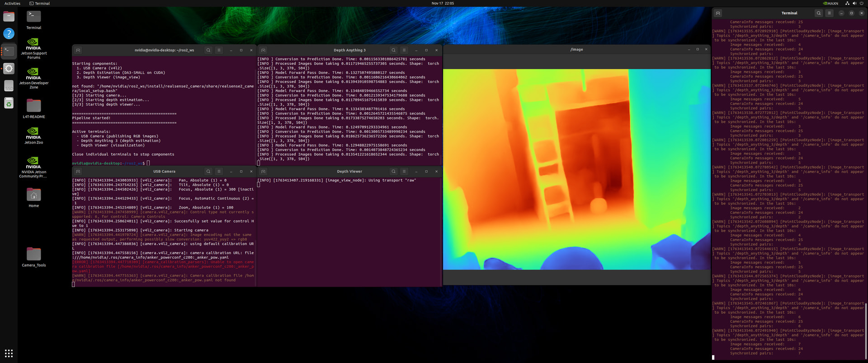This screenshot has width=868, height=363.
Task: Click the NVIDIA MAXN power mode indicator
Action: click(x=830, y=3)
